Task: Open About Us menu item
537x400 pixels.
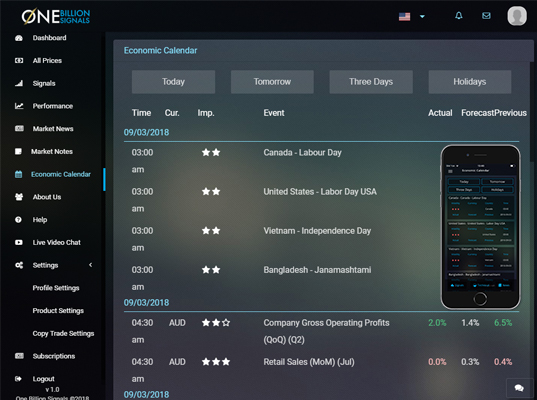Action: (47, 197)
